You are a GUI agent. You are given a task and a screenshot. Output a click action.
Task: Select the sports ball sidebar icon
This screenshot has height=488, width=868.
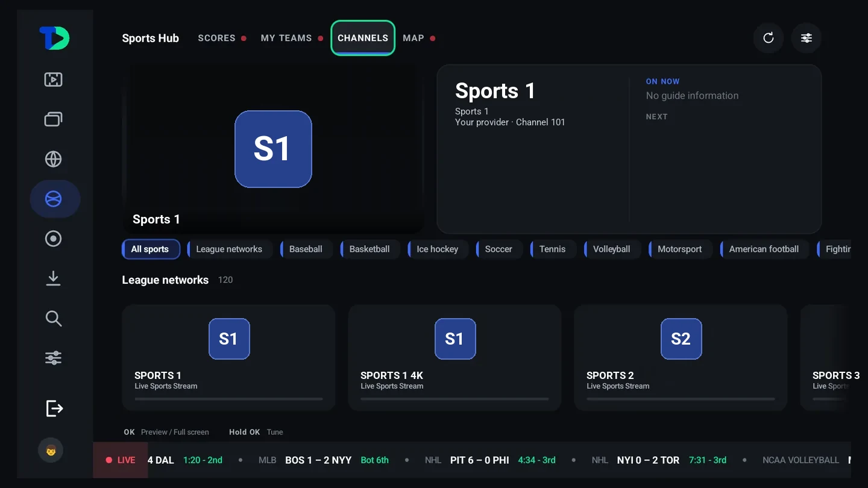click(54, 199)
